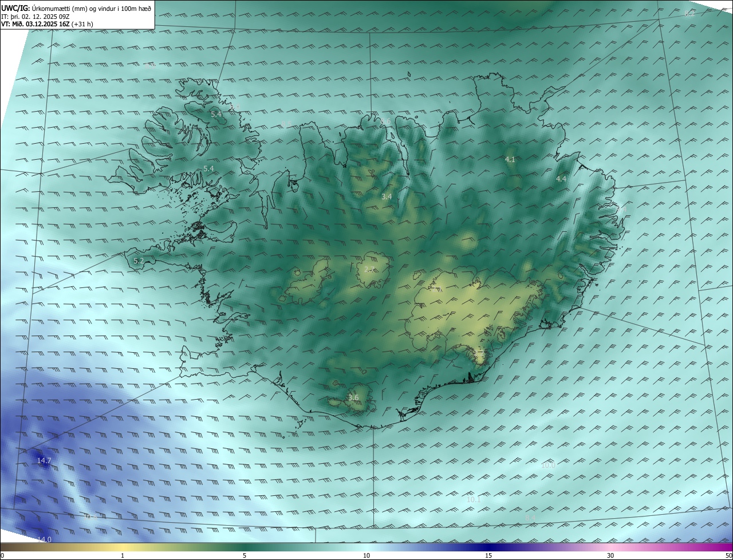
Task: Click the 3.6 precipitation value label
Action: [353, 398]
